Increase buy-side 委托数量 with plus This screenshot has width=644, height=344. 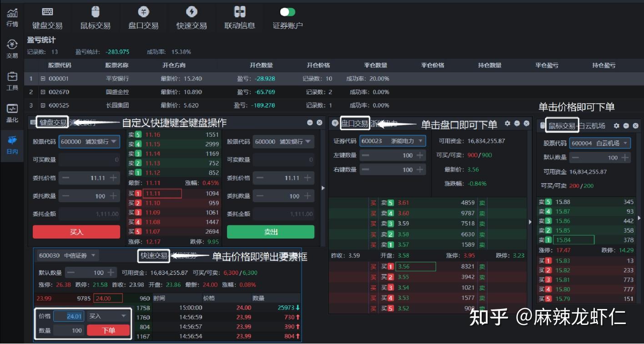(x=113, y=196)
